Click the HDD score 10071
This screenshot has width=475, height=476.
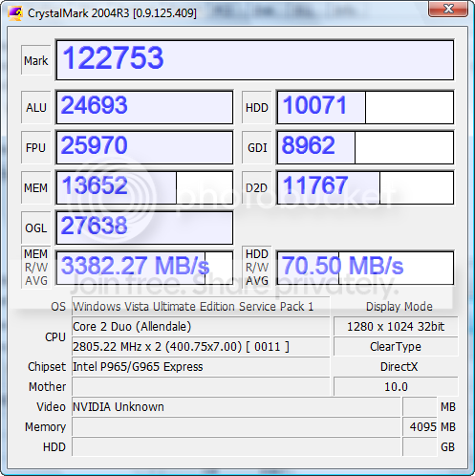coord(365,107)
